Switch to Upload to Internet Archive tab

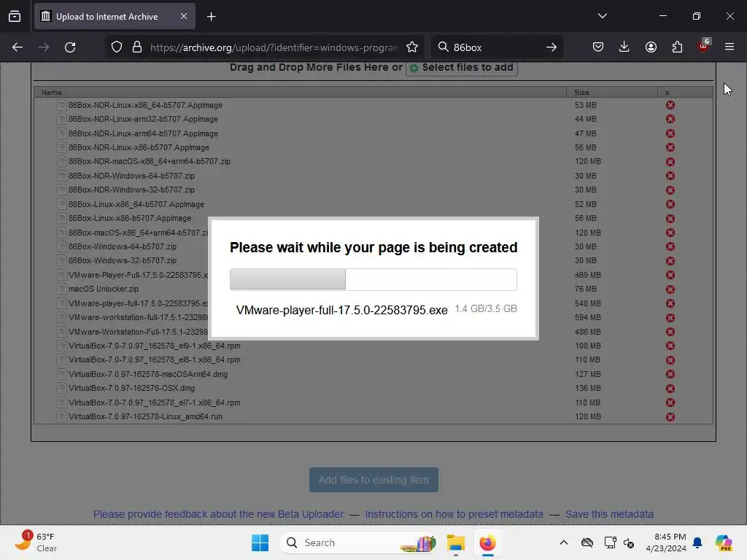point(115,17)
